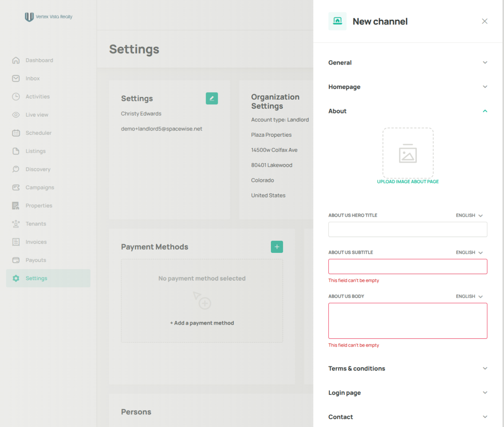Click Add a payment method
Viewport: 504px width, 427px height.
(202, 323)
